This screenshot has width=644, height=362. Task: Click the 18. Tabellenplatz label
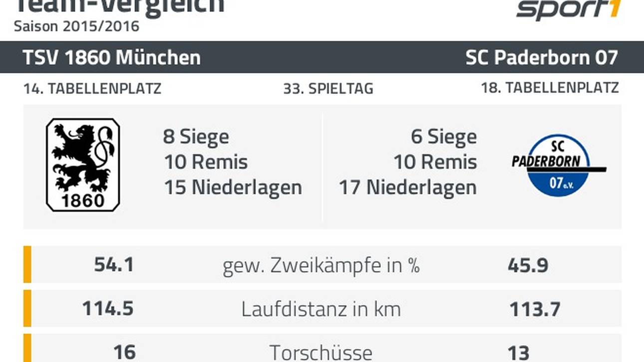tap(550, 88)
